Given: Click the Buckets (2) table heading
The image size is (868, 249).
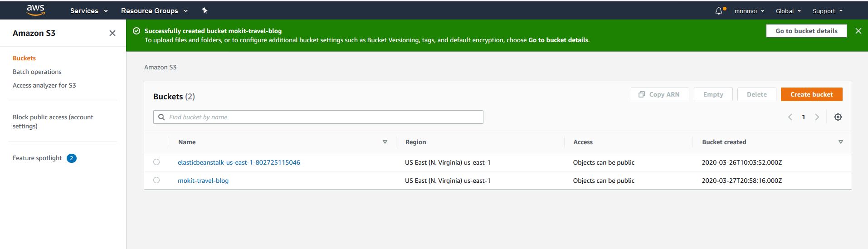Looking at the screenshot, I should [x=174, y=97].
